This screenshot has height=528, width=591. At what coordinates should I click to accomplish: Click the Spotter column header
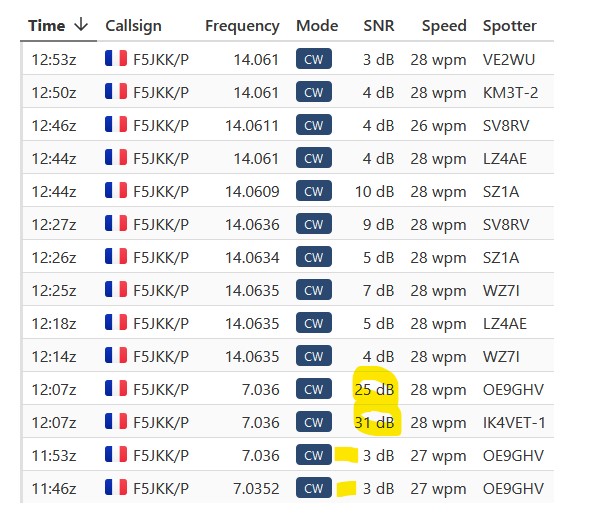(x=510, y=26)
